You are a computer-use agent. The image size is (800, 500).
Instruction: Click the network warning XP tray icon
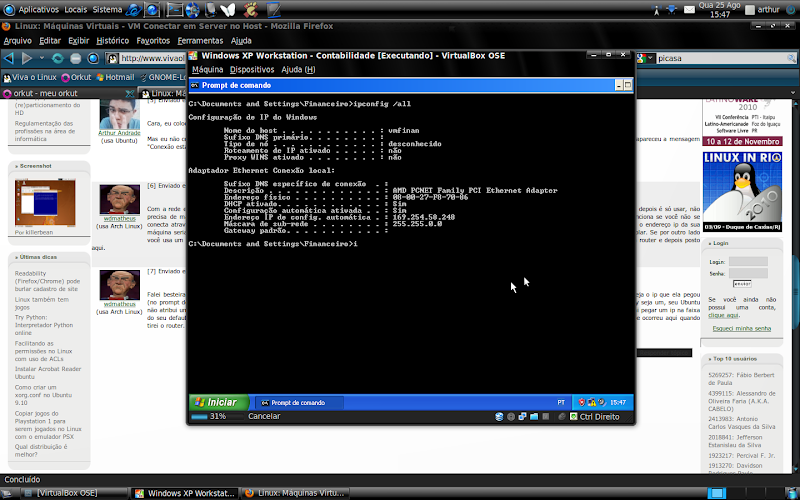tap(592, 402)
